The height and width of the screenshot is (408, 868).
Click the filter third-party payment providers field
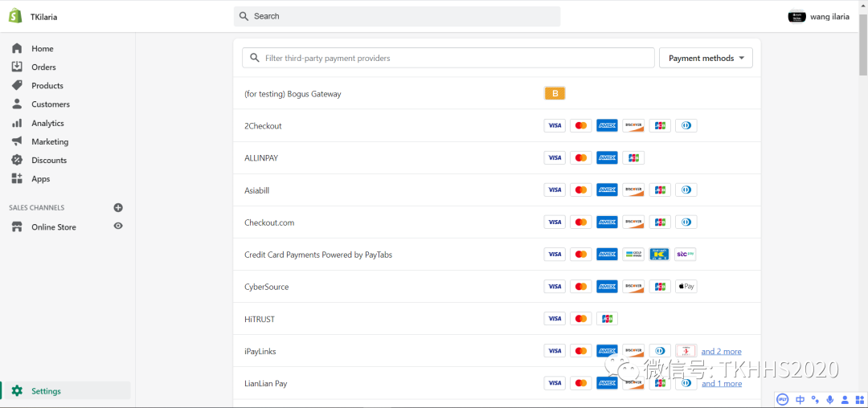(x=450, y=58)
